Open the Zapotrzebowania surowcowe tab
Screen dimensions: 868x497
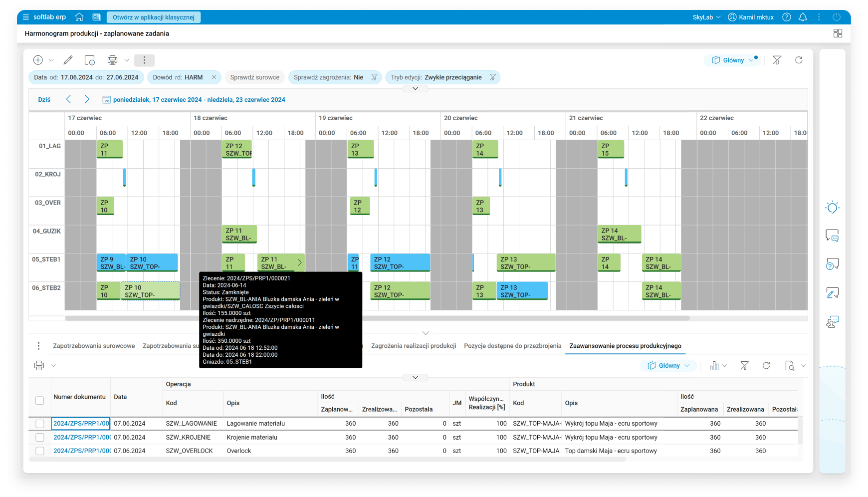coord(94,346)
